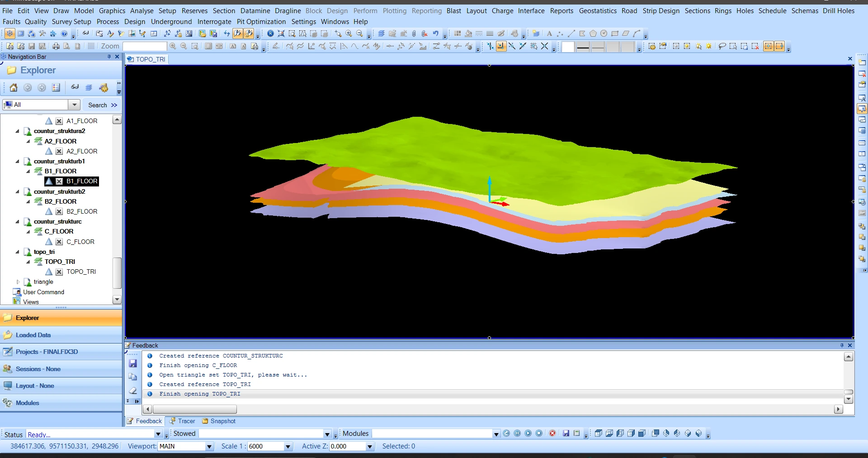Open the Viewport MAIN dropdown
This screenshot has height=458, width=868.
pyautogui.click(x=209, y=447)
